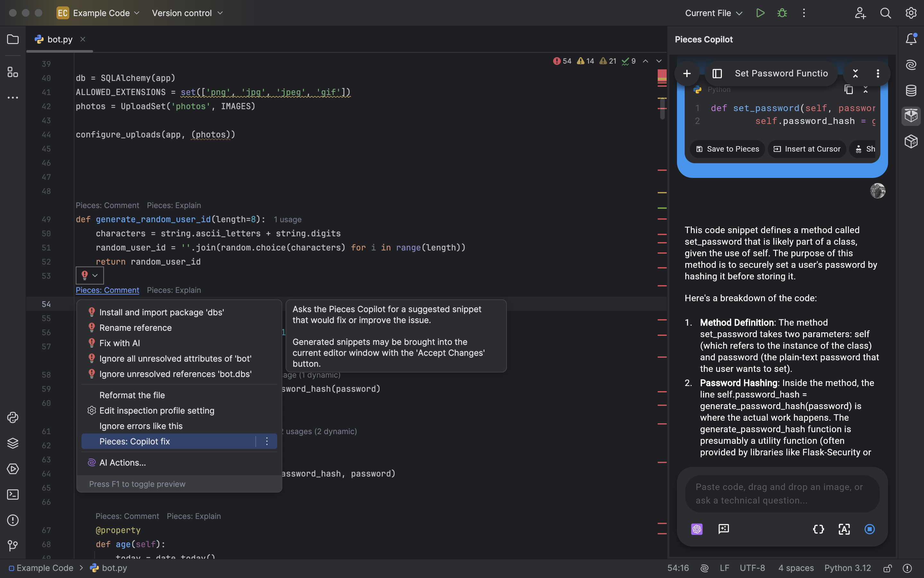Click Pieces: Explain above @property

coord(193,516)
